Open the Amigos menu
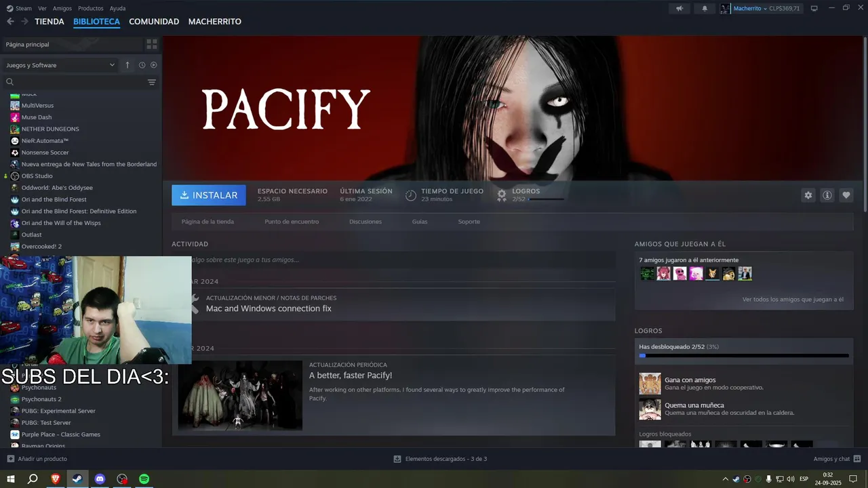 tap(62, 8)
